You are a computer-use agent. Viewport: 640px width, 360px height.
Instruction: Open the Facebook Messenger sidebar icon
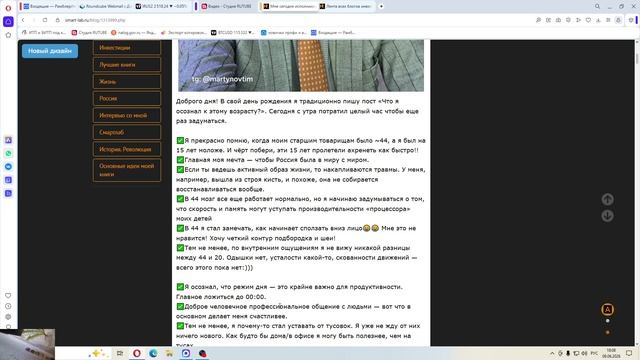coord(8,167)
